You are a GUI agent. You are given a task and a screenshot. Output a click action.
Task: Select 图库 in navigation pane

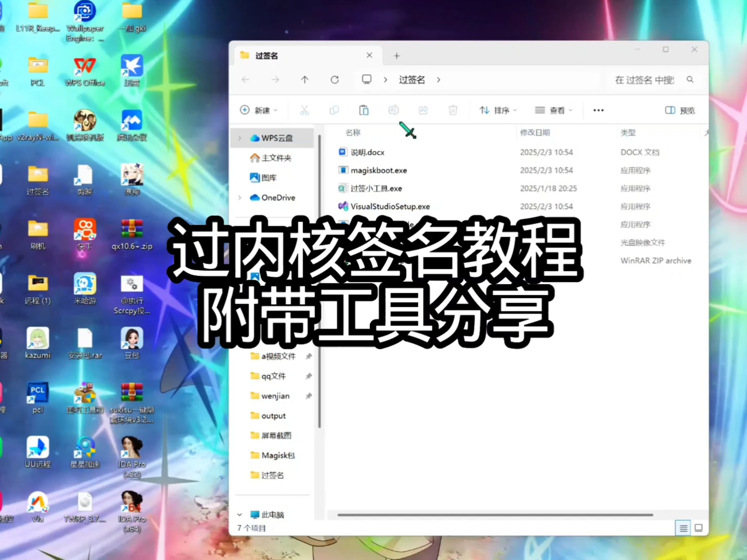coord(263,178)
